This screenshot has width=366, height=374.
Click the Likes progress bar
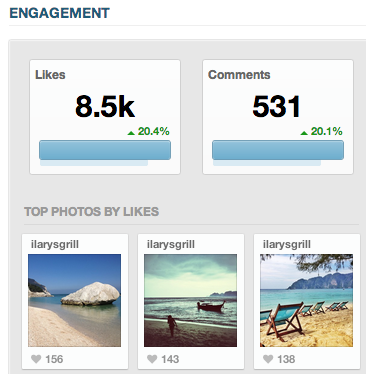[105, 150]
